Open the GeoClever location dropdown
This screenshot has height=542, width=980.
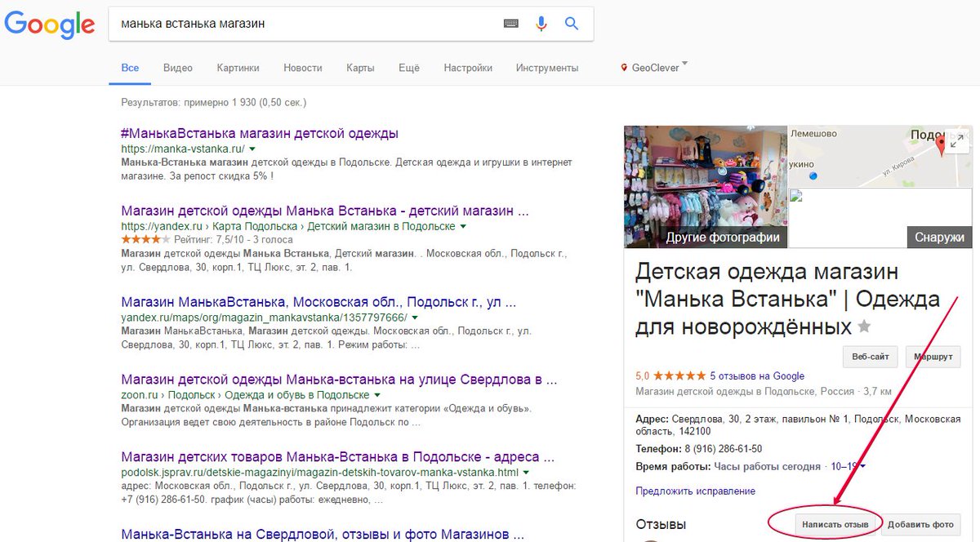click(x=654, y=68)
